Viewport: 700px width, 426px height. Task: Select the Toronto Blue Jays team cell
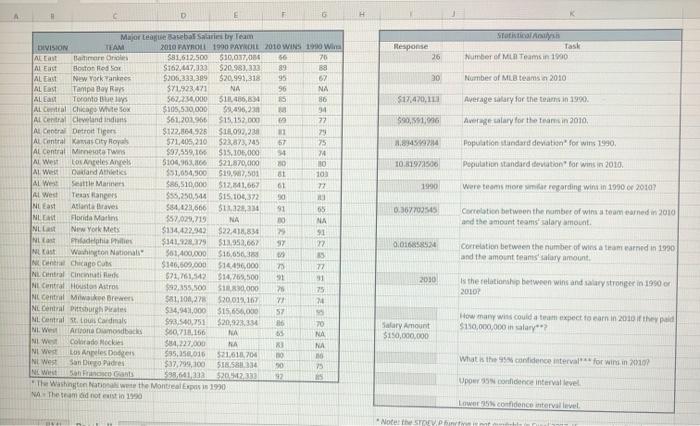point(114,99)
